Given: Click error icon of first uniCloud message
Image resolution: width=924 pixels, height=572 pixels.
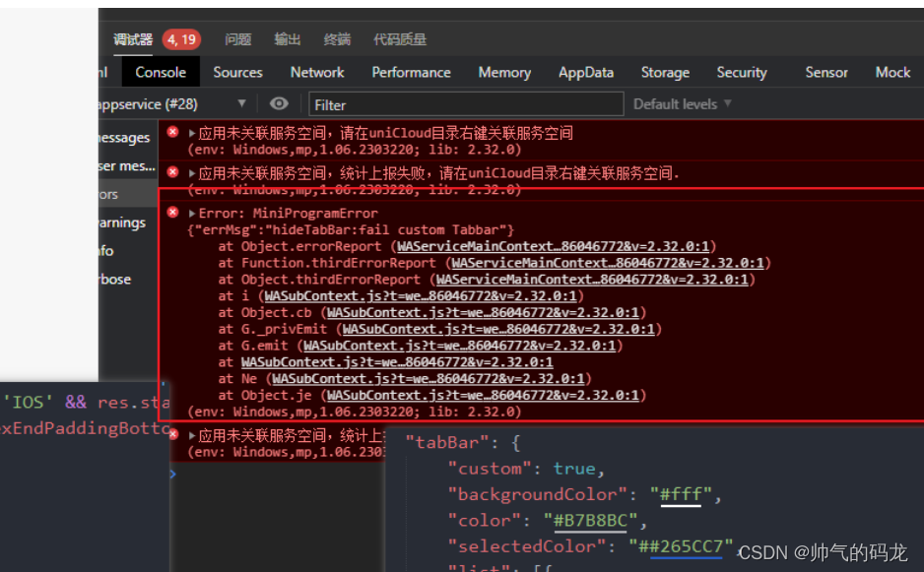Looking at the screenshot, I should [x=172, y=132].
